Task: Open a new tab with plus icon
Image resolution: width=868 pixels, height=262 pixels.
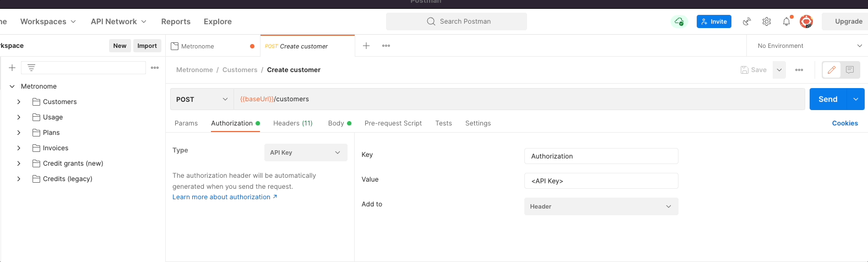Action: point(366,46)
